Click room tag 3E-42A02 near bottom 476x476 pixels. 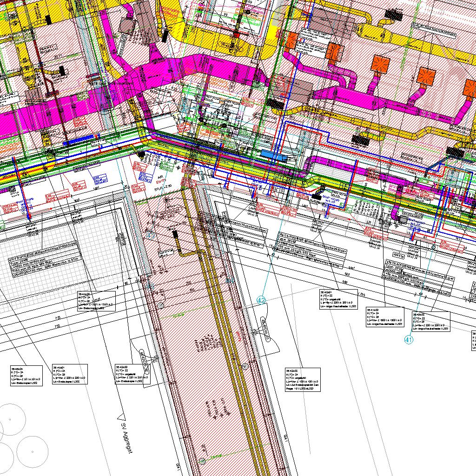(303, 380)
